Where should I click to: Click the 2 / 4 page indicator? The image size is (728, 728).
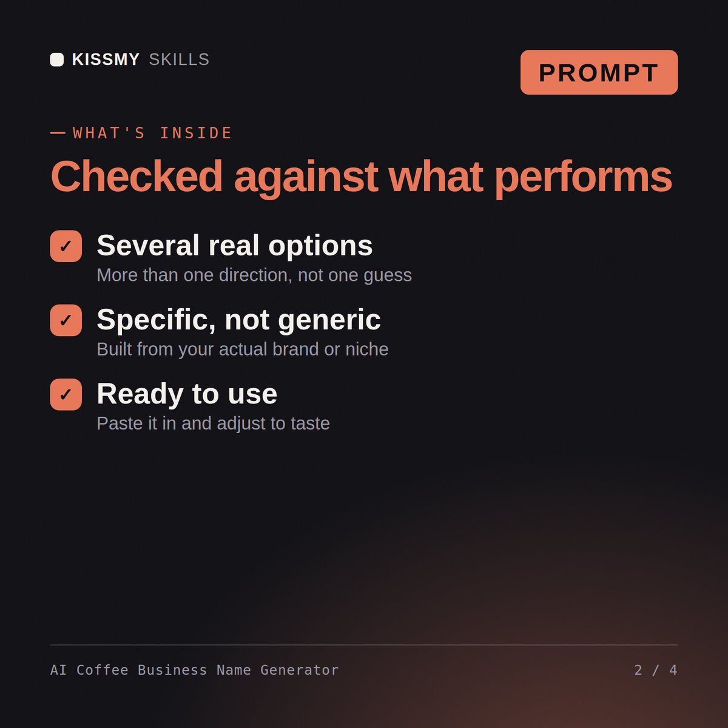[x=656, y=670]
